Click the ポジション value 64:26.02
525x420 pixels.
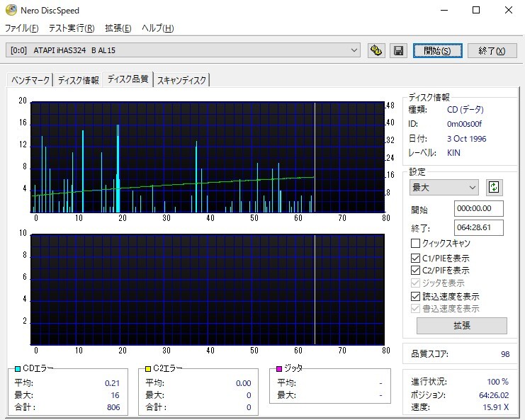click(x=494, y=395)
